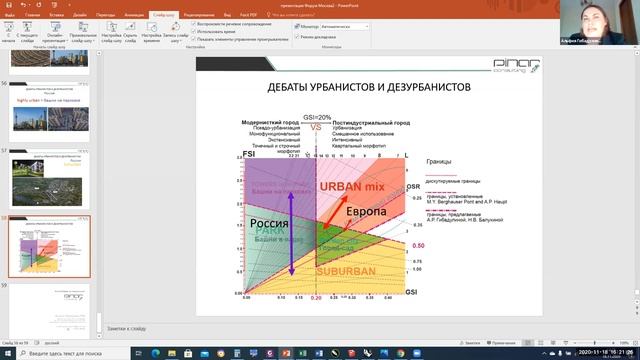The height and width of the screenshot is (360, 640).
Task: Open the Windows Start menu
Action: coord(8,353)
